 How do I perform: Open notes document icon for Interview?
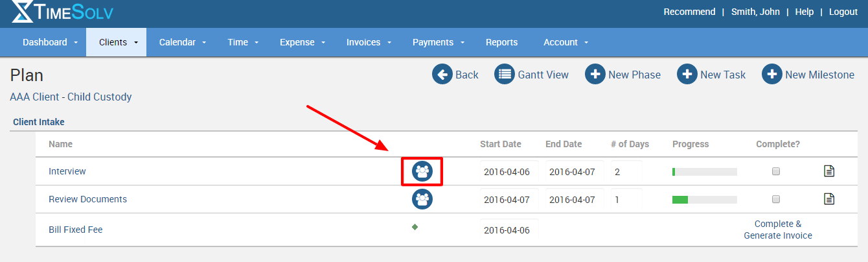coord(828,172)
